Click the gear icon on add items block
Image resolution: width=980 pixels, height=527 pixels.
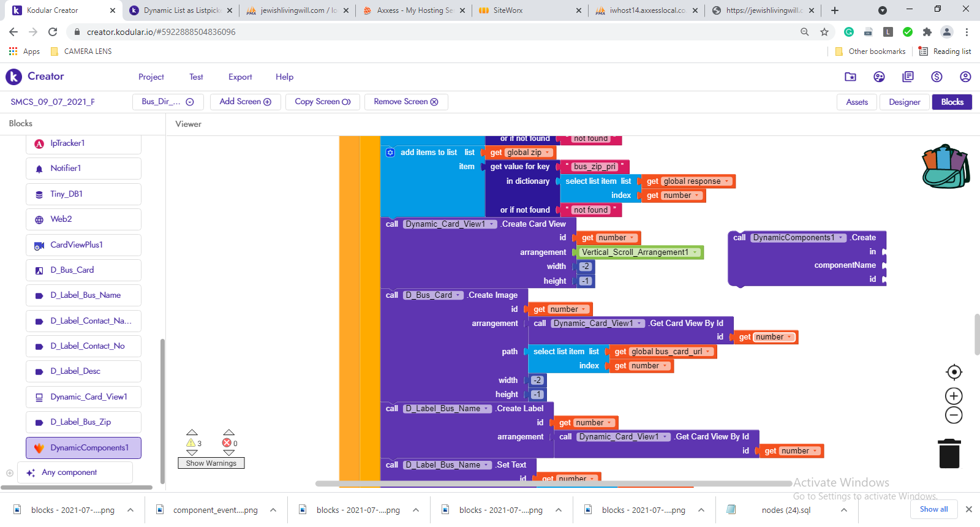(x=390, y=153)
